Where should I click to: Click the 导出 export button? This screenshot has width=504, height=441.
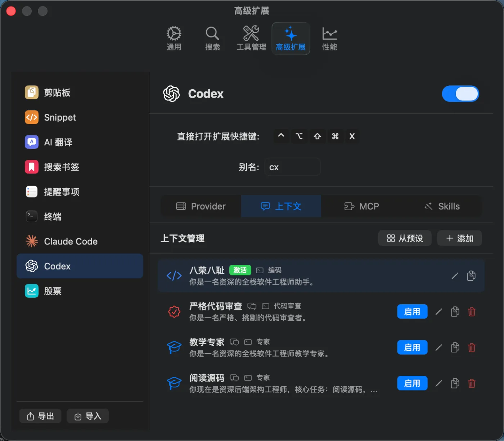tap(40, 416)
